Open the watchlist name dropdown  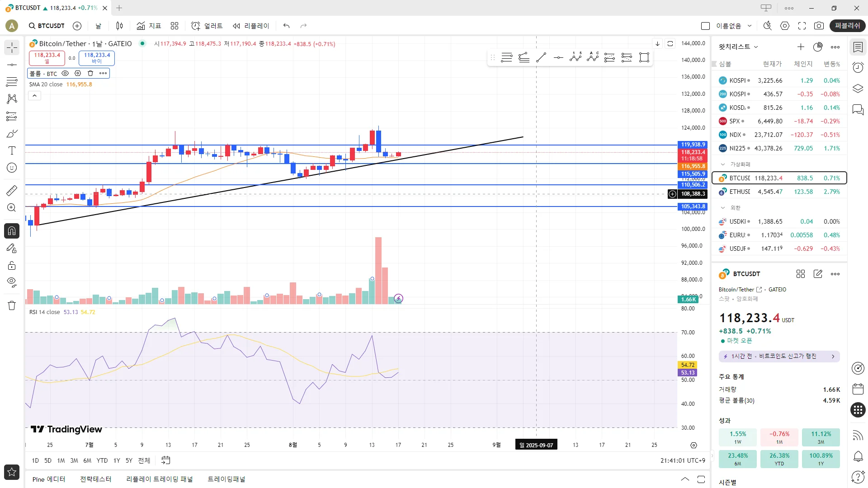(x=738, y=47)
